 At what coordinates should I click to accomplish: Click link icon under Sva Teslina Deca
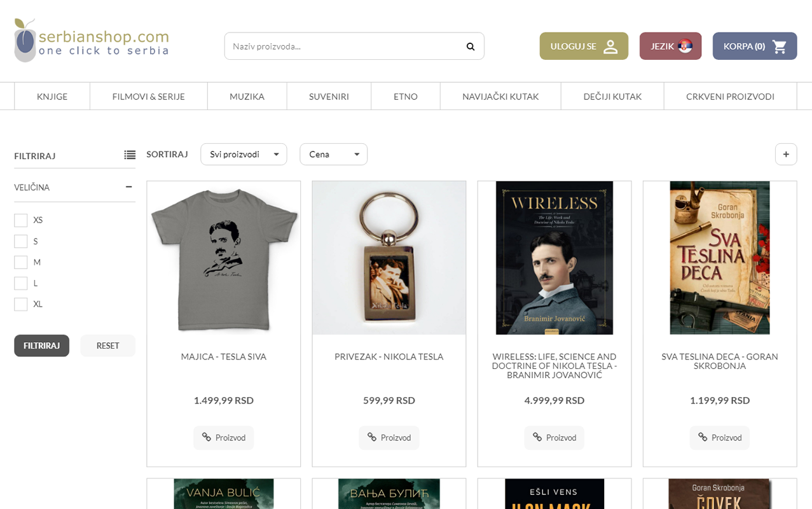click(703, 437)
